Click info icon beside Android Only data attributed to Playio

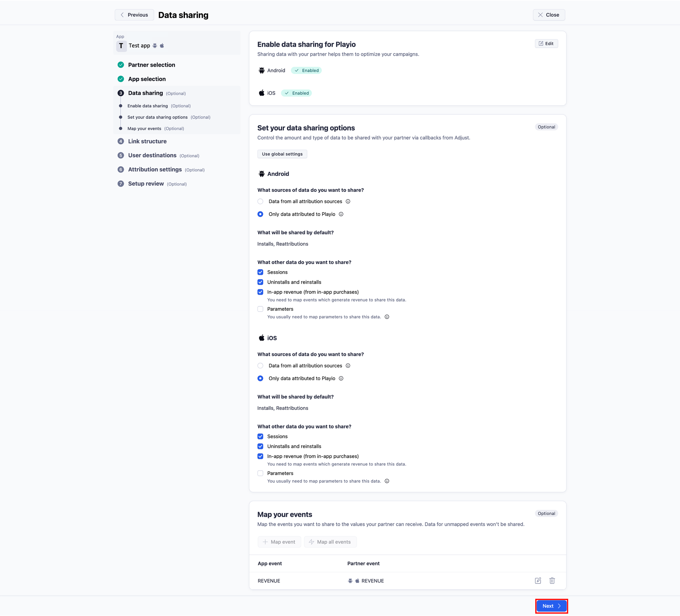[x=341, y=214]
